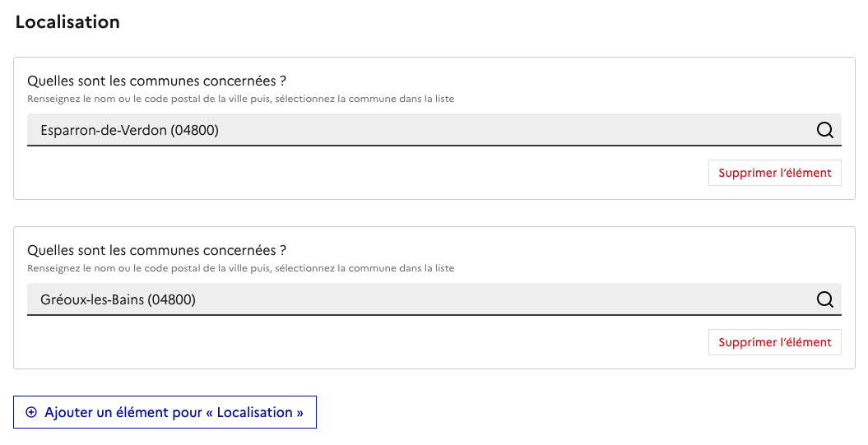The height and width of the screenshot is (445, 868).
Task: Click plus icon in Ajouter un élément button
Action: [x=31, y=412]
